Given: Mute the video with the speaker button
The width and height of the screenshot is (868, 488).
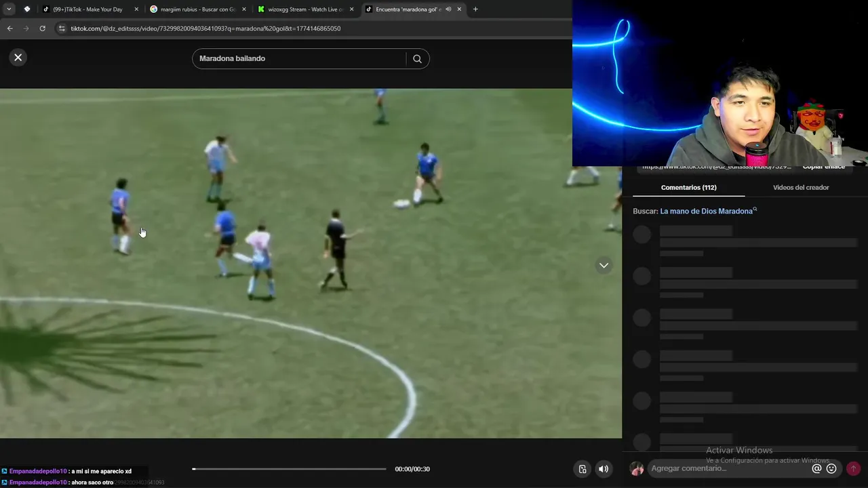Looking at the screenshot, I should click(603, 469).
